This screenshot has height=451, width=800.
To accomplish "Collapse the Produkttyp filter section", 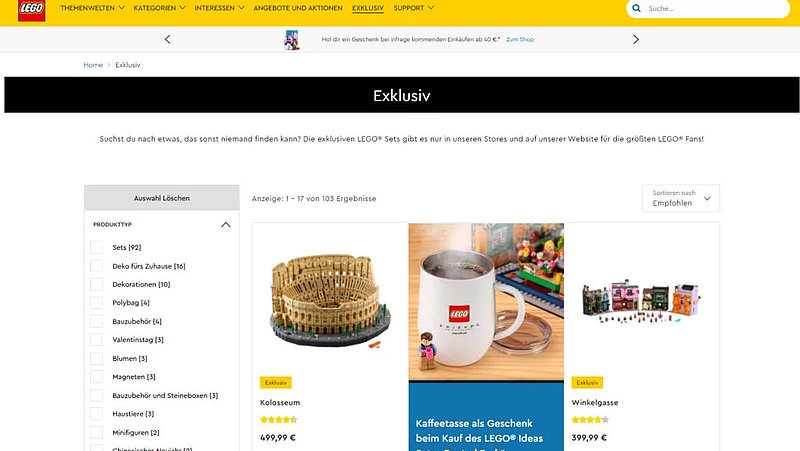I will coord(226,224).
